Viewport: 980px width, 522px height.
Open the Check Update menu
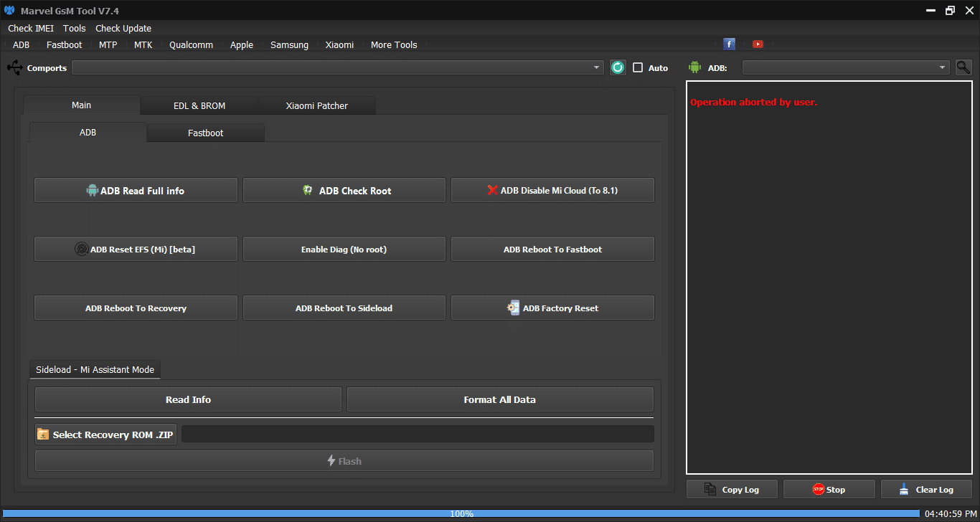click(123, 28)
